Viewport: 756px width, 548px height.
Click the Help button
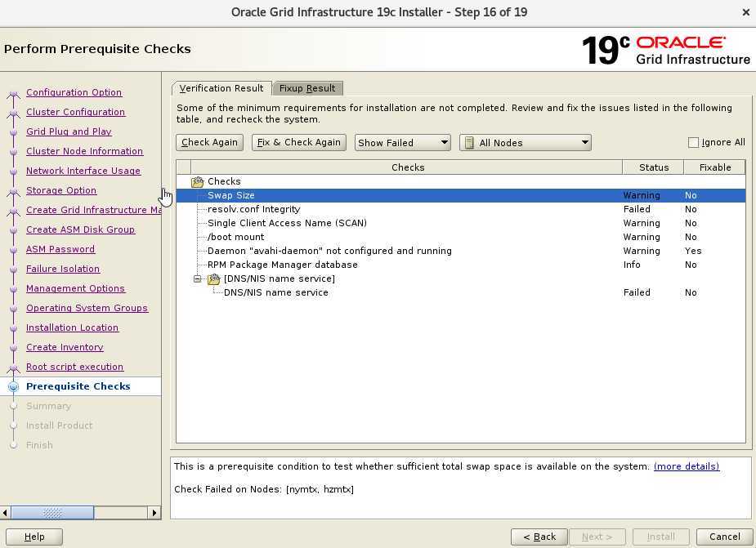tap(34, 537)
